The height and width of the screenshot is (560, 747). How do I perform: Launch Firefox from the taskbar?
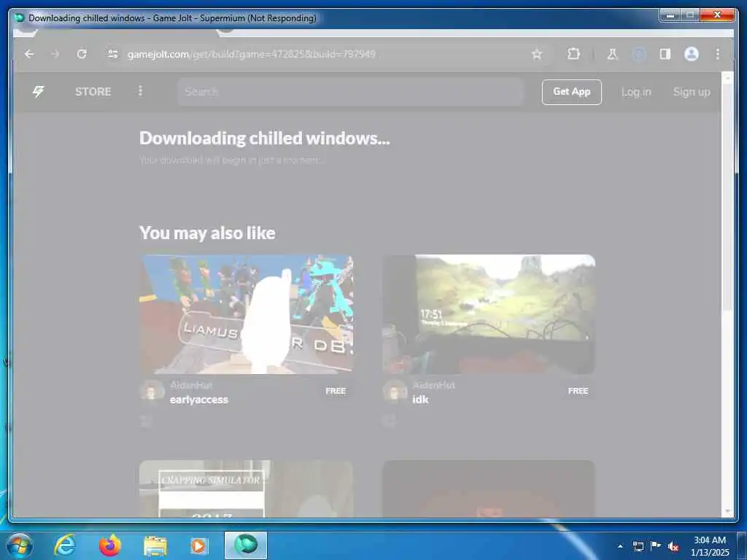pyautogui.click(x=110, y=545)
